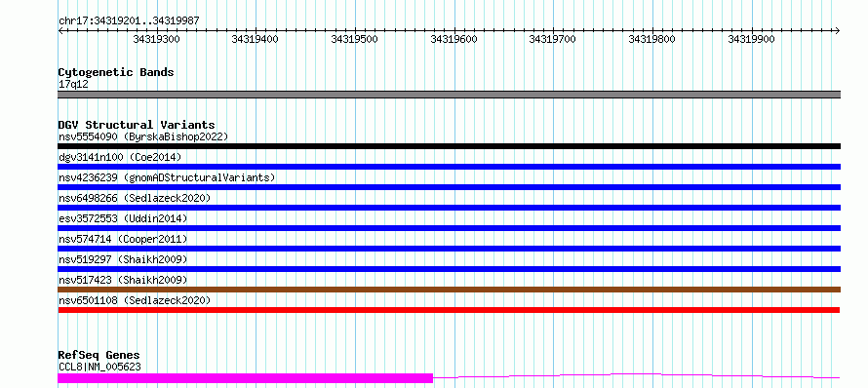This screenshot has width=868, height=388.
Task: Click the nsv4236239 (gnomADStructuralVariants) label
Action: 167,177
